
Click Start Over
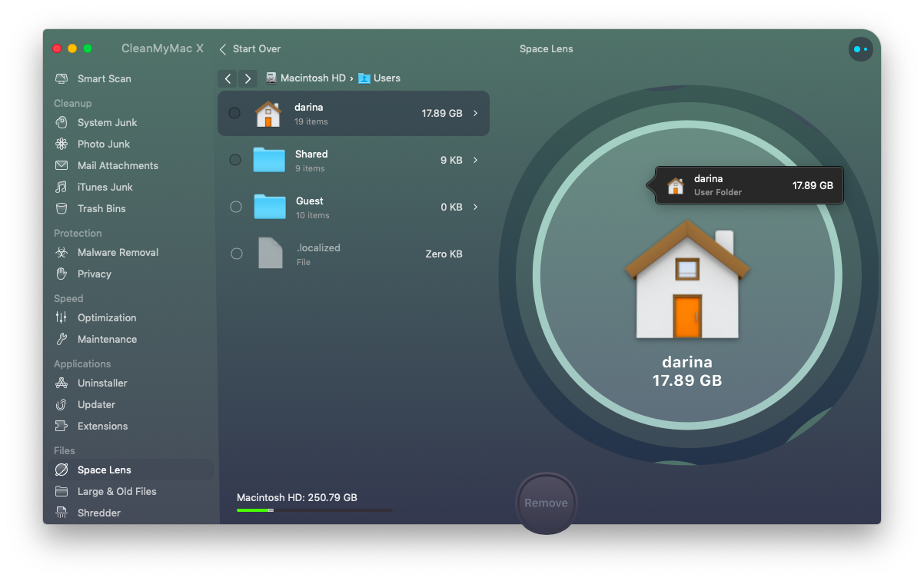[251, 49]
